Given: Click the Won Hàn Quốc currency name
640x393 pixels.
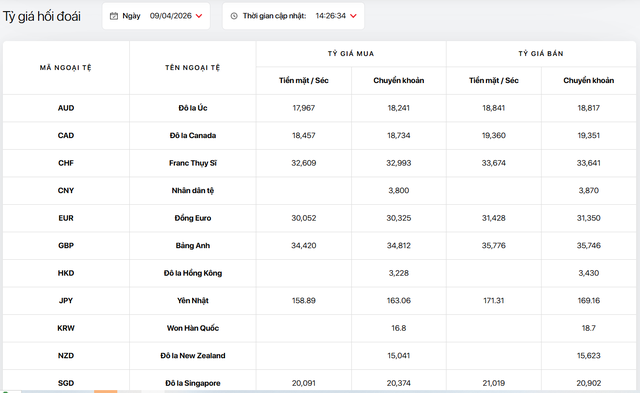Looking at the screenshot, I should click(x=193, y=328).
